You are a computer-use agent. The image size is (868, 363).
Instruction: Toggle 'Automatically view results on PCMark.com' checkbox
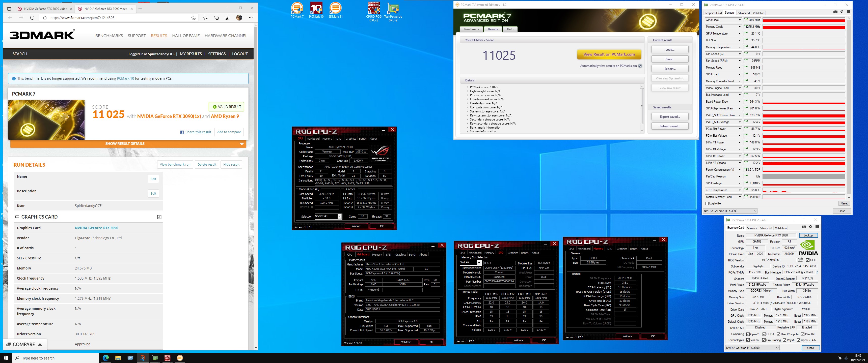(x=640, y=66)
